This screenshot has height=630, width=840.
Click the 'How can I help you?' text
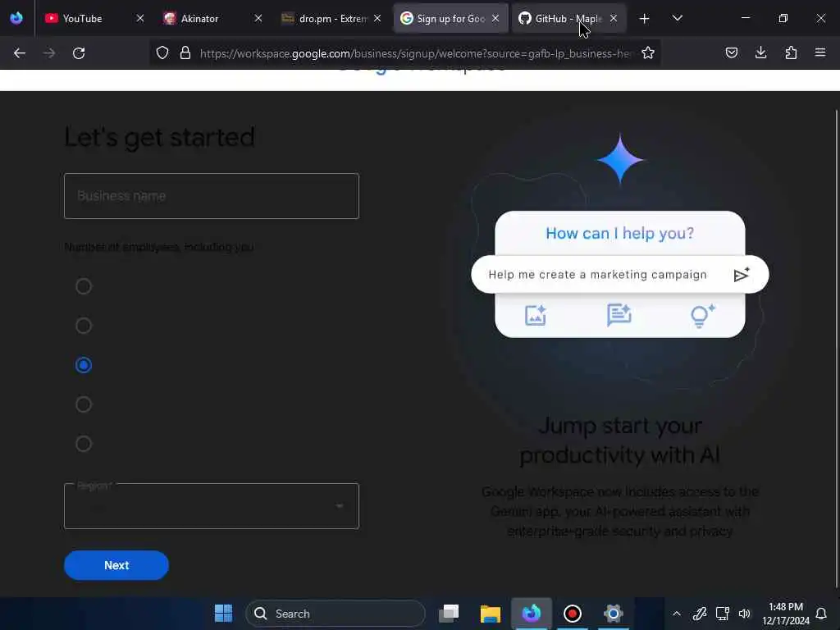(x=620, y=233)
